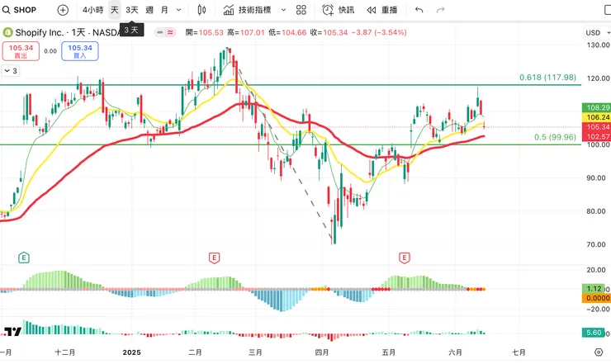This screenshot has width=611, height=364.
Task: Open the layout grid selector
Action: tap(301, 10)
